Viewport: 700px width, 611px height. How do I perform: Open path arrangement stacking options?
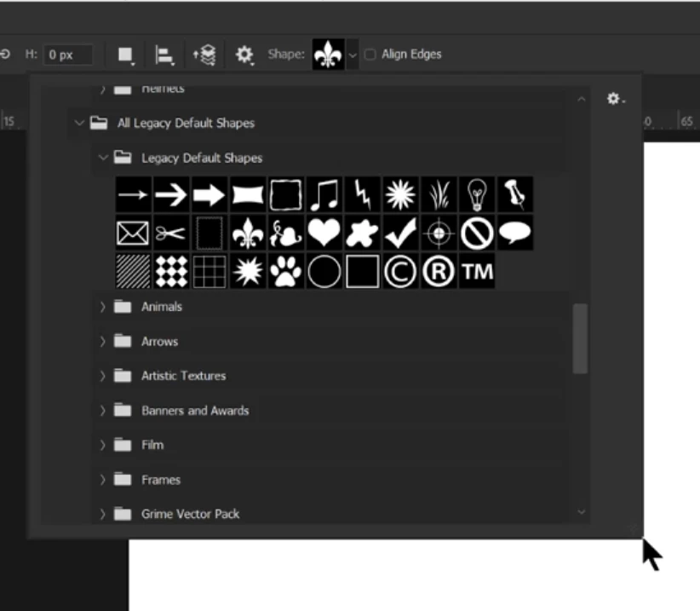(204, 55)
